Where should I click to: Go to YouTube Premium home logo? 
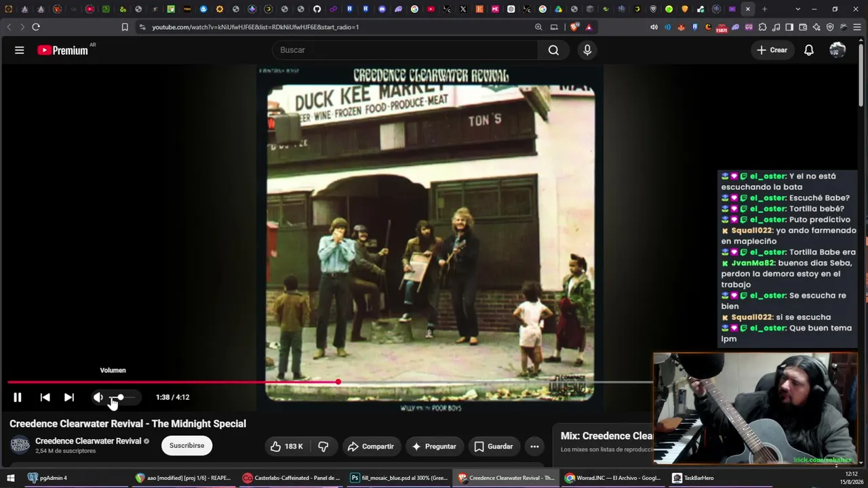point(62,50)
